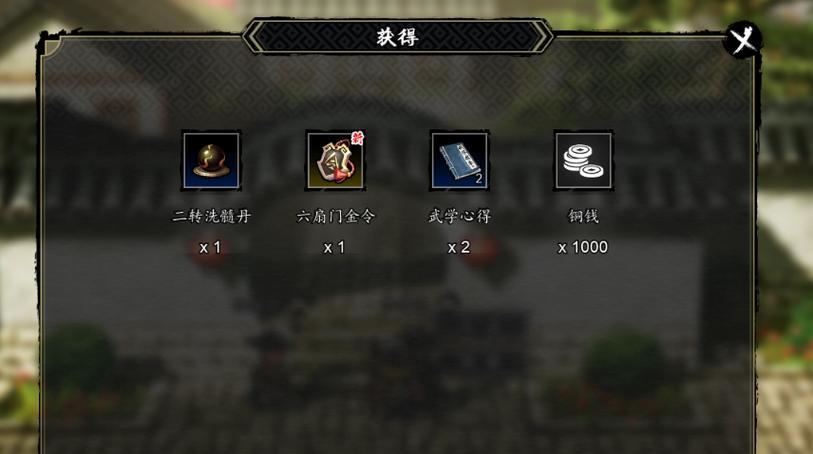Click the 二转洗髓丹 pill item icon

211,161
